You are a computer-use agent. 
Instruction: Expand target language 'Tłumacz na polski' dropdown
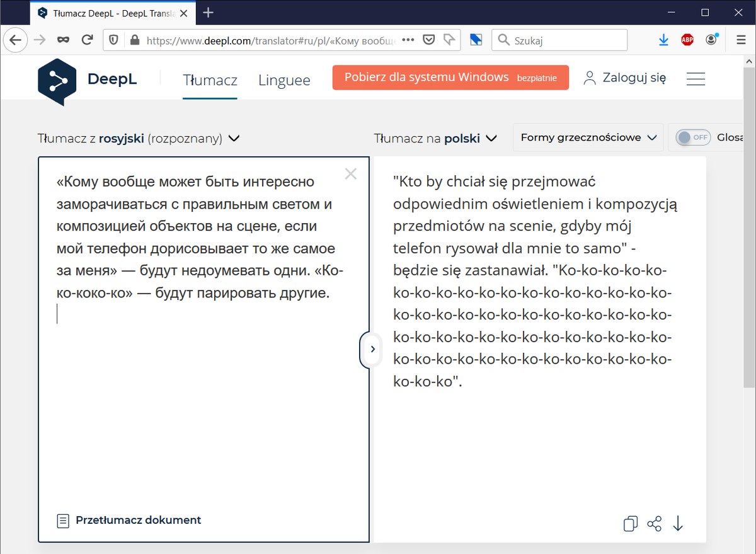(x=436, y=138)
